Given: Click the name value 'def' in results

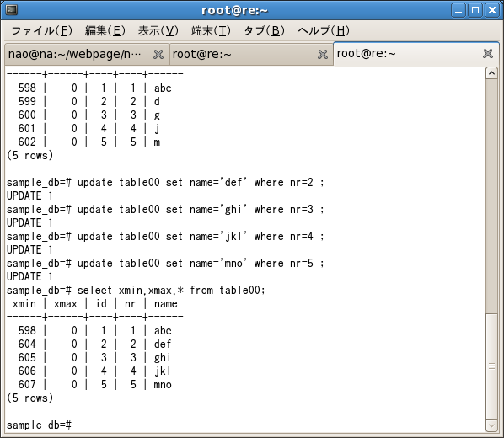Looking at the screenshot, I should click(x=163, y=345).
